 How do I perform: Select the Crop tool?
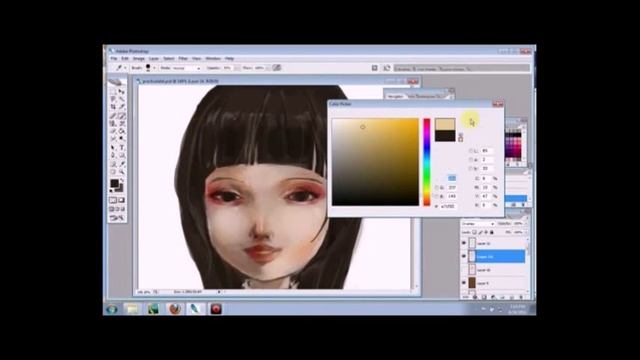click(113, 107)
